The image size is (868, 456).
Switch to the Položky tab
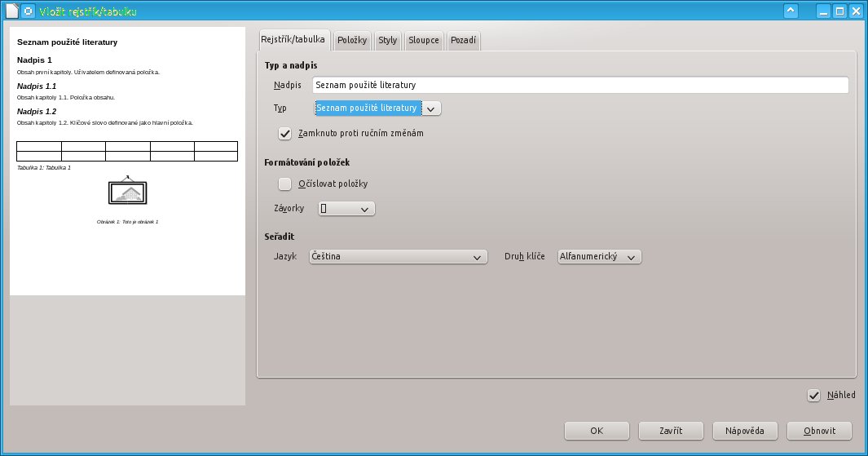point(353,40)
